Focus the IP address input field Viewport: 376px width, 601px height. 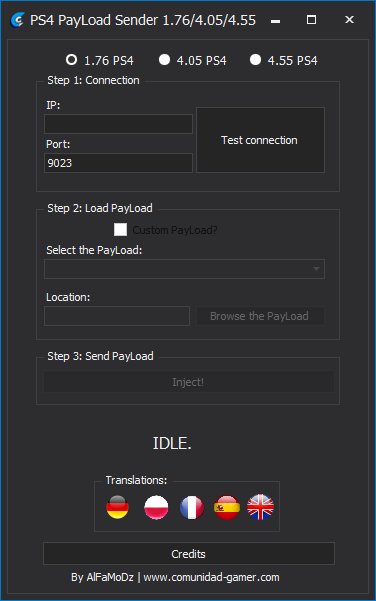pos(118,124)
